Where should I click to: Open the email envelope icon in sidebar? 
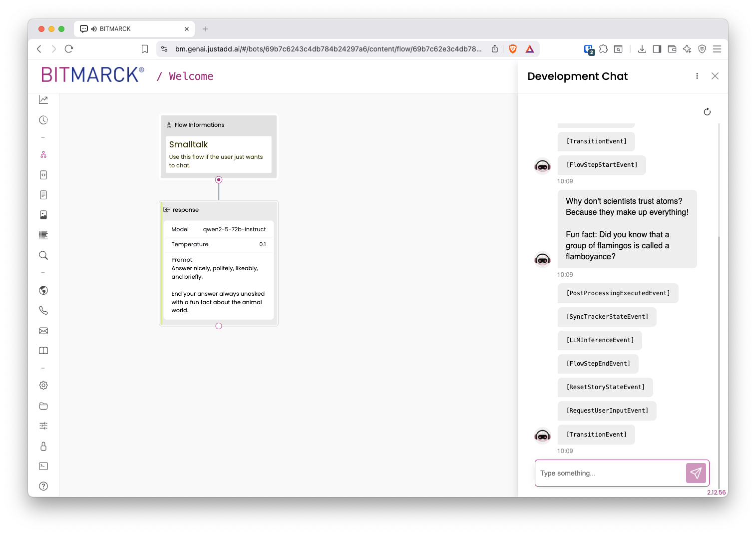tap(43, 331)
